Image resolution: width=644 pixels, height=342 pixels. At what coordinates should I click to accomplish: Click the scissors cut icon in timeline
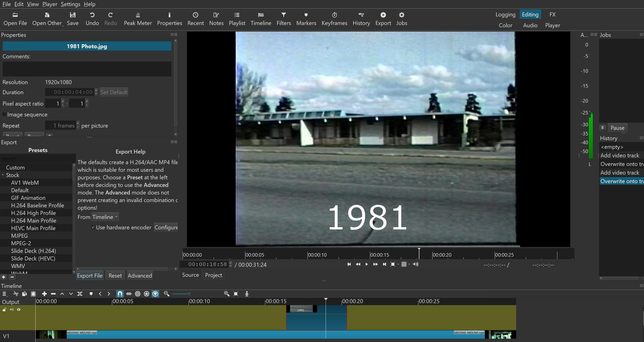pyautogui.click(x=15, y=294)
